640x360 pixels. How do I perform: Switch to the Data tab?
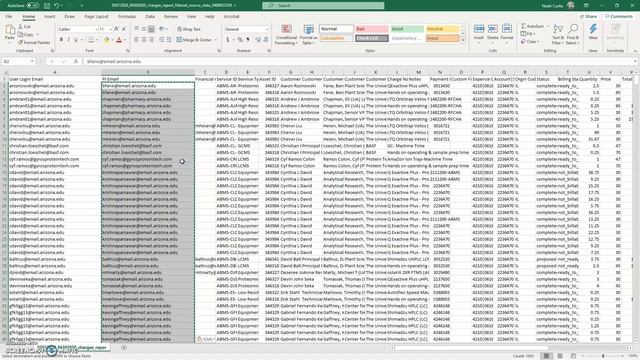click(150, 17)
